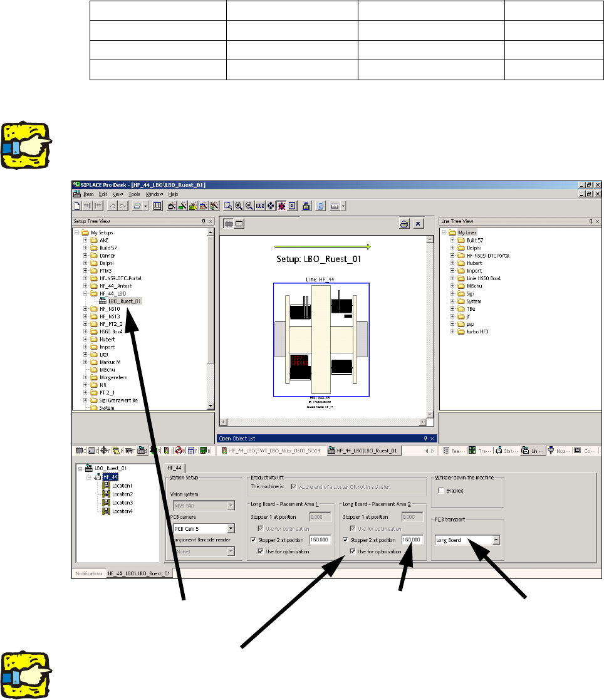Select LBO_Ruest_01 in Setup Tree
This screenshot has height=700, width=604.
(124, 301)
